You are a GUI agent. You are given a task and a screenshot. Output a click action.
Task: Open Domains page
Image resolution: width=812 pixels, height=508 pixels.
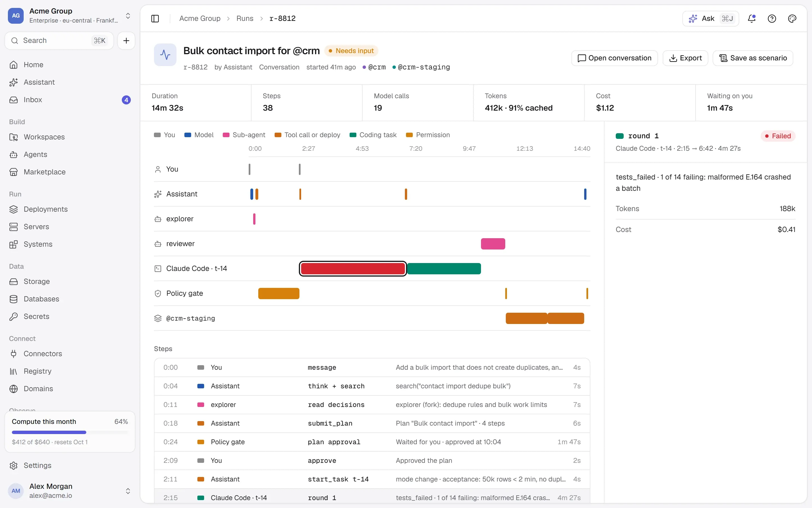pos(70,388)
